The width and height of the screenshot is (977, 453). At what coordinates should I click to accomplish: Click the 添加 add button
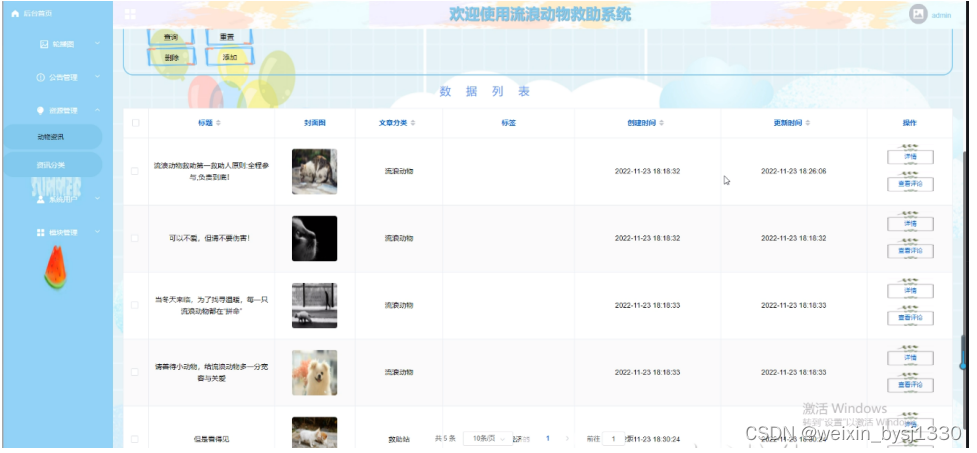(x=229, y=57)
